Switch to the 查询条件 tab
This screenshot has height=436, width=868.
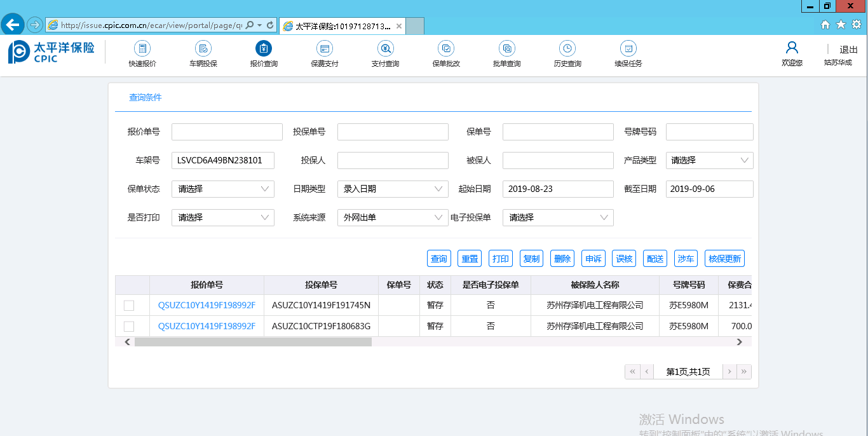146,98
